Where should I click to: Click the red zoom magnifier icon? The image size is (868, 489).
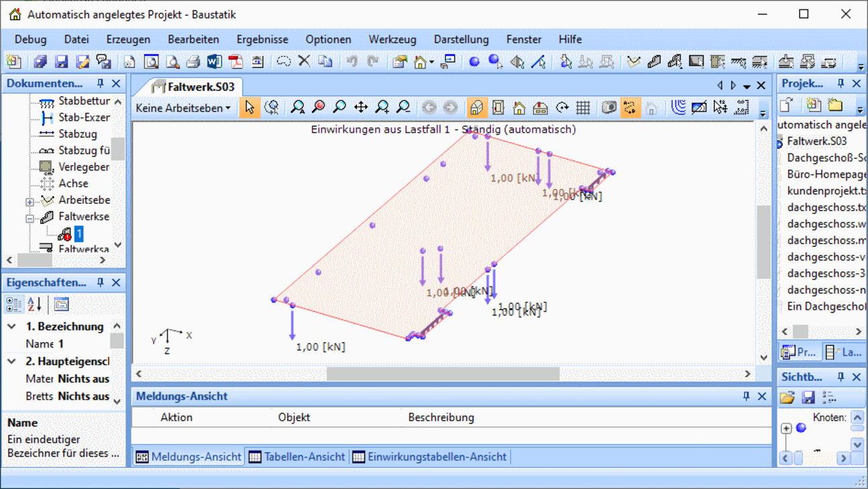[x=319, y=107]
